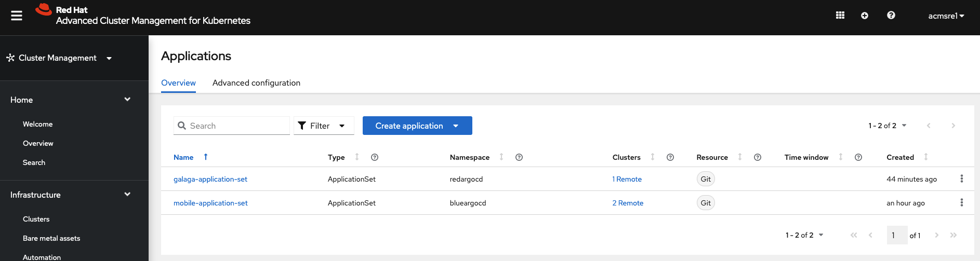Click the top previous page arrow

(929, 126)
